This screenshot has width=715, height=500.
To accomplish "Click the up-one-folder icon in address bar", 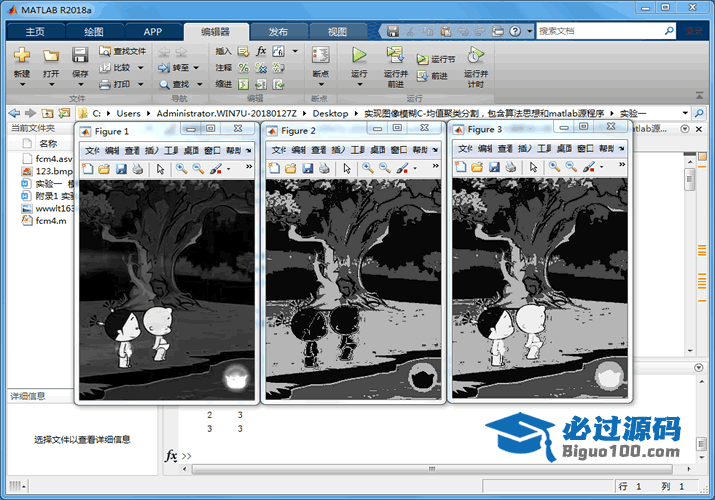I will click(x=47, y=113).
